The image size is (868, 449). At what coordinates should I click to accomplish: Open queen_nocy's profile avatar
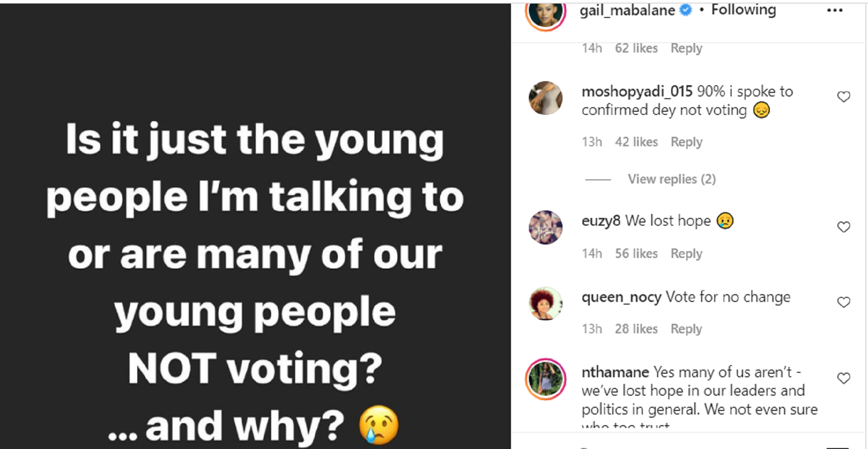click(545, 303)
